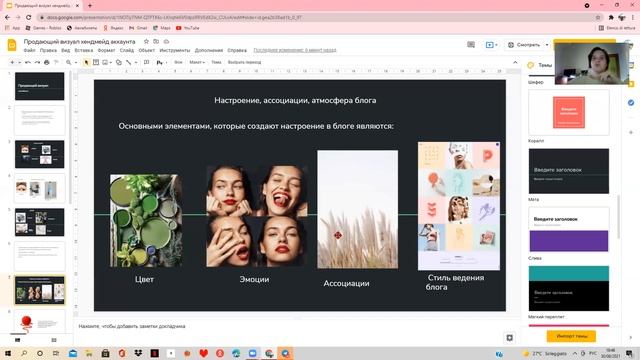Open the Слайд menu
640x360 pixels.
[127, 50]
